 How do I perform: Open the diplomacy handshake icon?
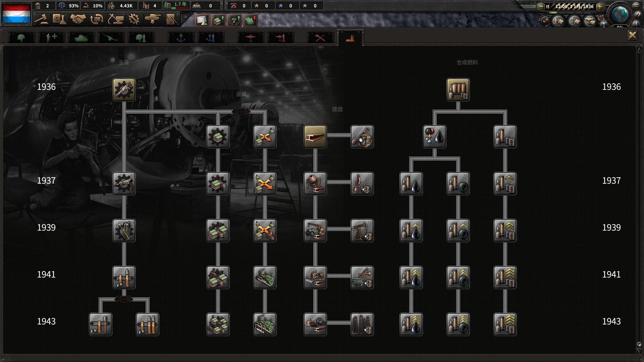(x=78, y=19)
